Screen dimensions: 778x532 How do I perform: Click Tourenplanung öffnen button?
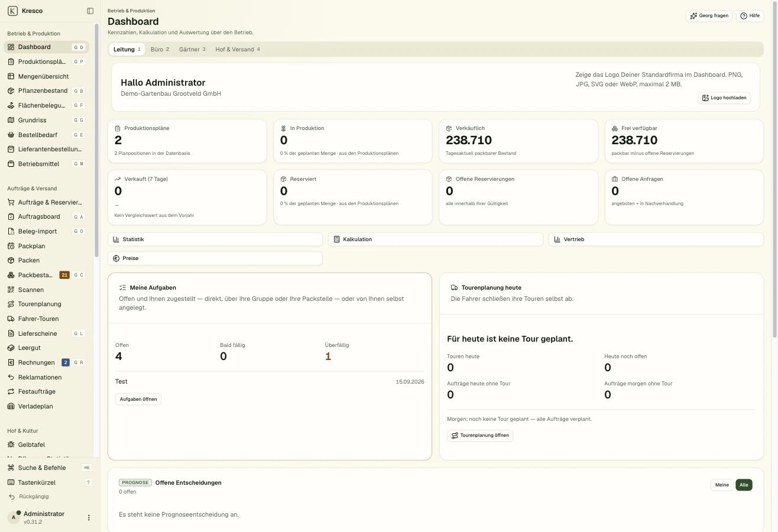click(480, 436)
